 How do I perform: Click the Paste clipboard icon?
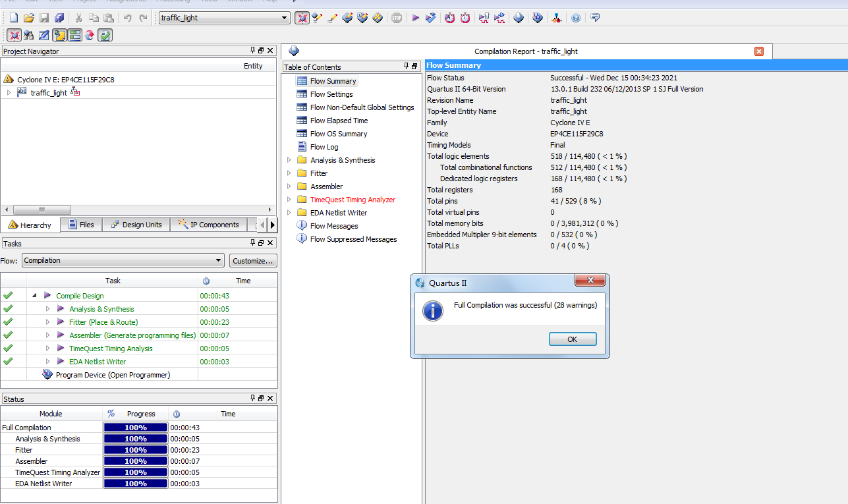pos(109,18)
